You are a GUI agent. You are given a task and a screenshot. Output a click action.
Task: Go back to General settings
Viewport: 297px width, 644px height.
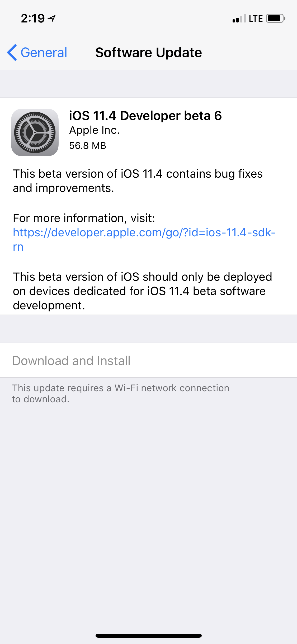37,53
